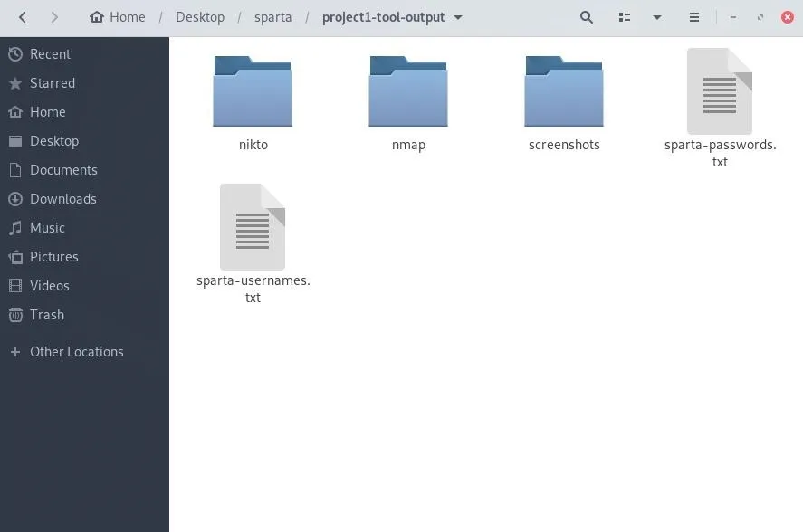Screen dimensions: 803x532
Task: Open the hamburger menu
Action: tap(694, 17)
